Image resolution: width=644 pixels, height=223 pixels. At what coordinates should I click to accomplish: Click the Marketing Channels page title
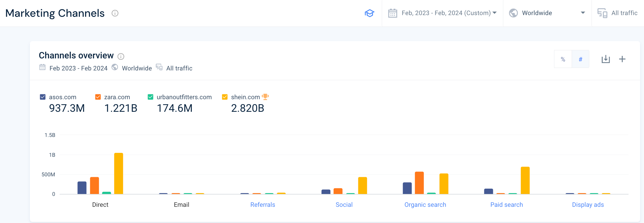point(55,13)
